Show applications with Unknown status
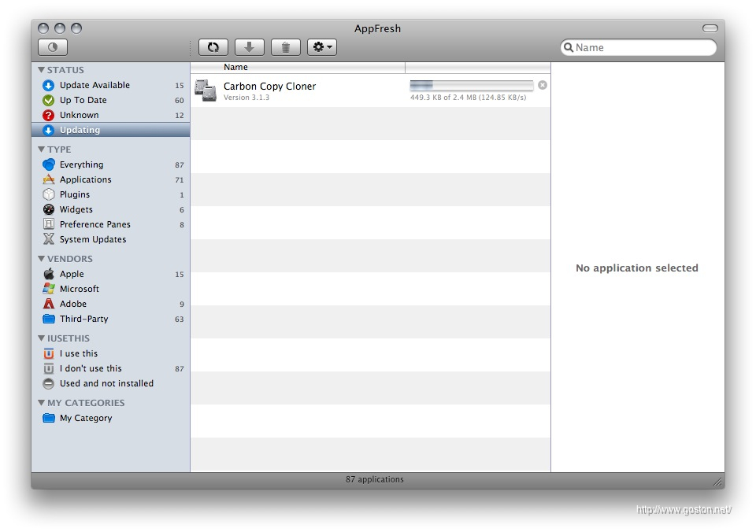This screenshot has height=532, width=756. coord(79,115)
